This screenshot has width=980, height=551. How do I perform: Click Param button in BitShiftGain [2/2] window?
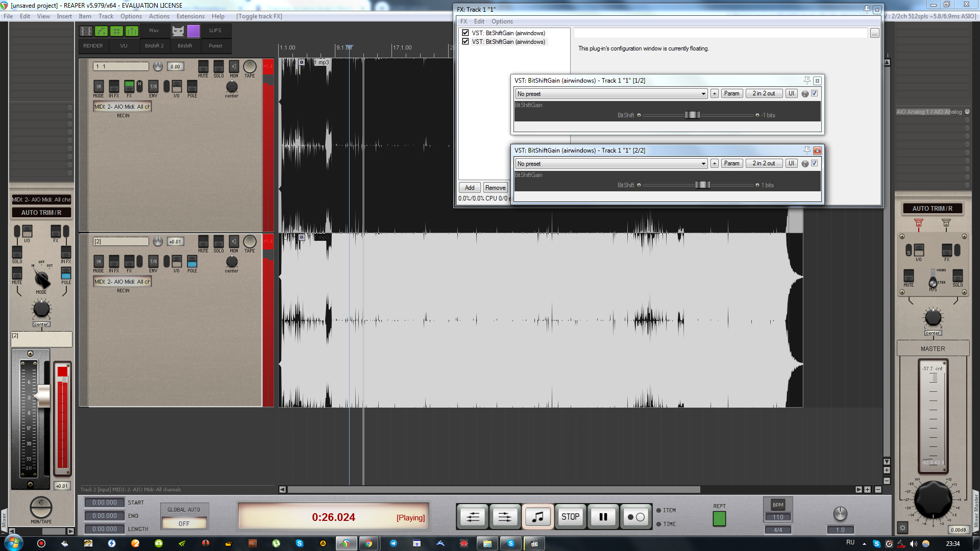coord(731,164)
